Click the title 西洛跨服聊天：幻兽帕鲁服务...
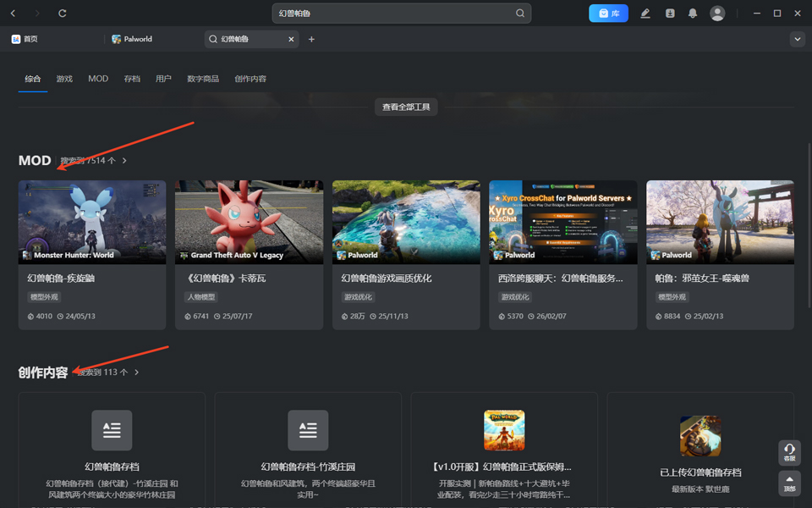 click(x=560, y=279)
